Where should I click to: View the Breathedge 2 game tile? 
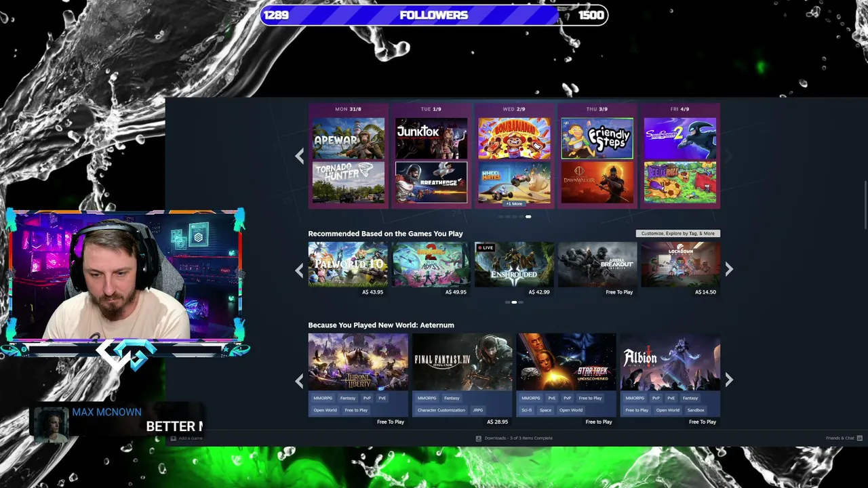coord(431,182)
